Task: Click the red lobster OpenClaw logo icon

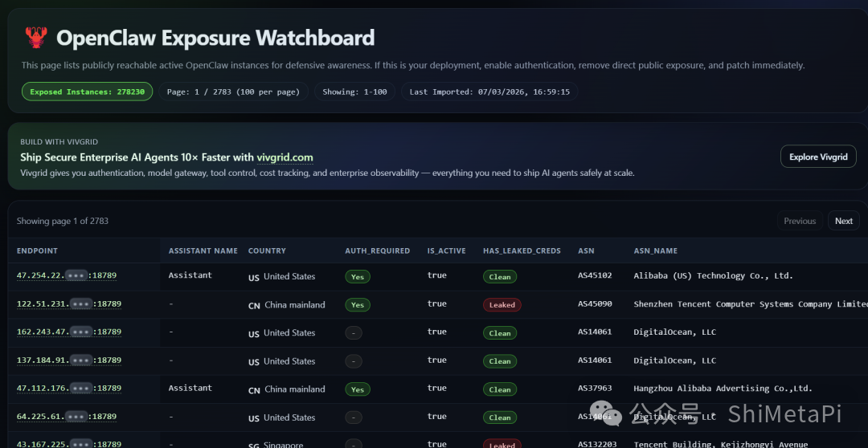Action: tap(35, 37)
